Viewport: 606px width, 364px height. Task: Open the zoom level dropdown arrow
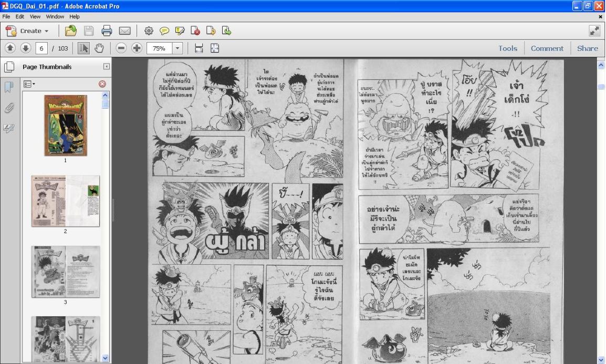[x=177, y=48]
